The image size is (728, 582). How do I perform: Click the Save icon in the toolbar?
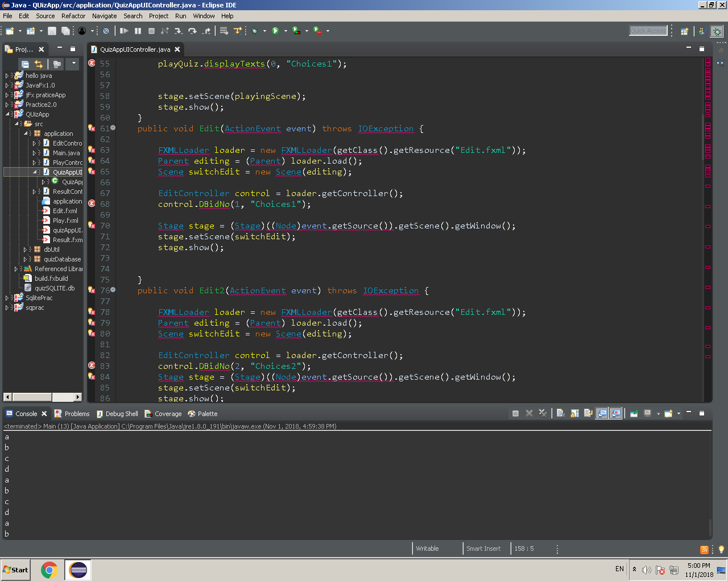click(52, 31)
